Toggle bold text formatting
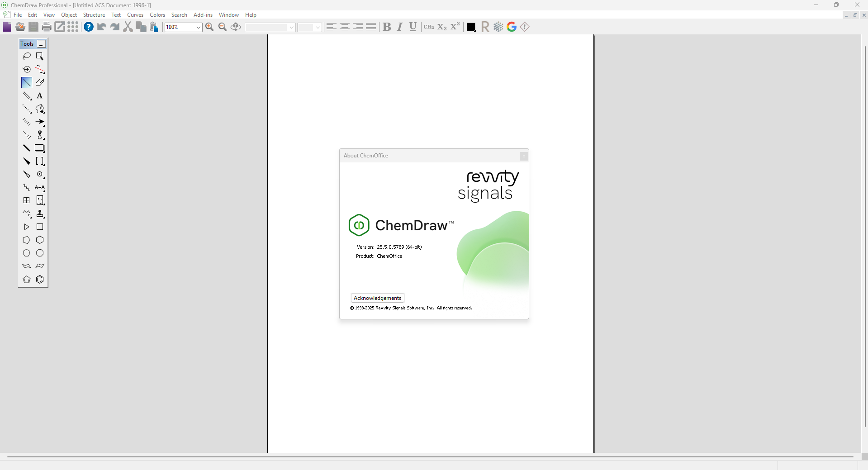This screenshot has width=868, height=470. click(x=387, y=27)
